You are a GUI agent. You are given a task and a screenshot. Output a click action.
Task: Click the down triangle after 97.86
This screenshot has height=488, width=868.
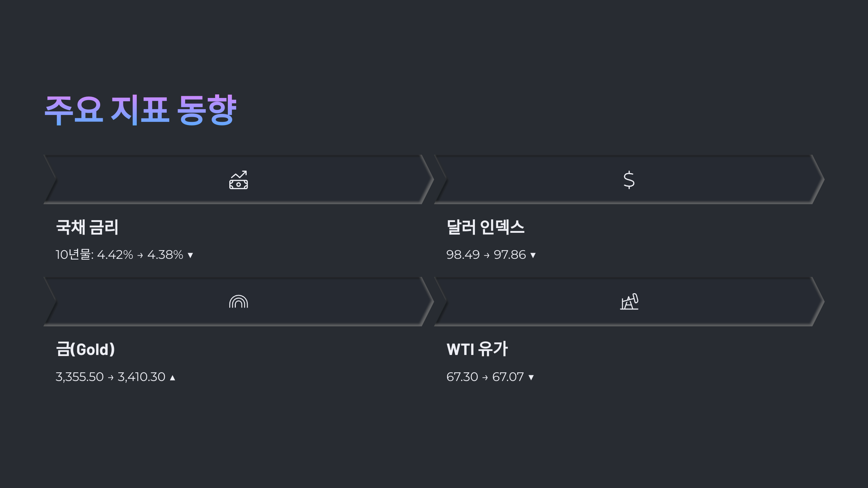533,255
